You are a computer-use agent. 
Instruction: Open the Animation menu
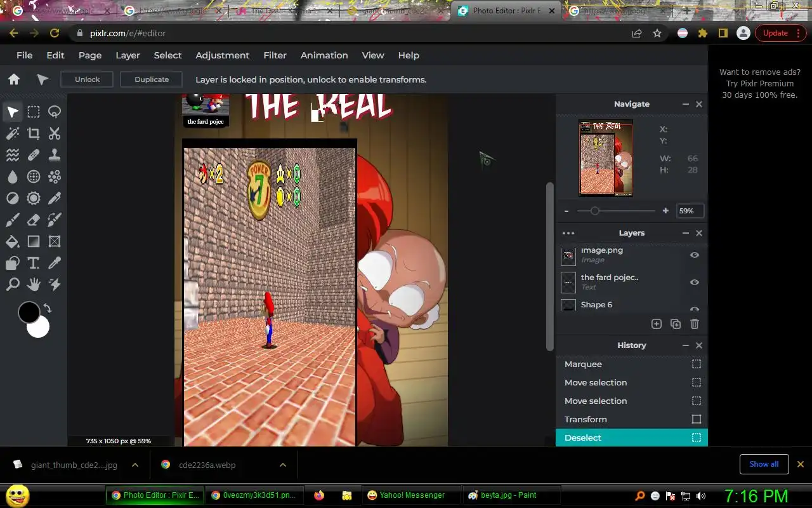pyautogui.click(x=324, y=55)
